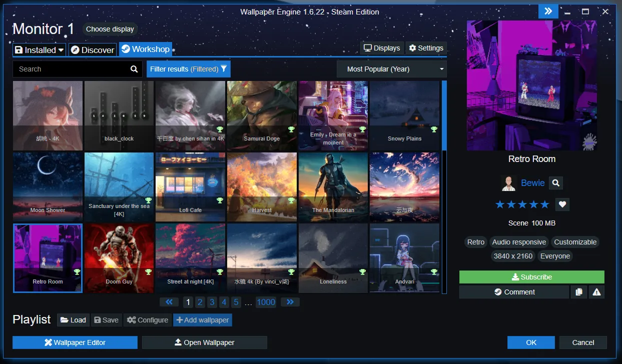The width and height of the screenshot is (622, 364).
Task: Launch the Wallpaper Editor
Action: (x=75, y=342)
